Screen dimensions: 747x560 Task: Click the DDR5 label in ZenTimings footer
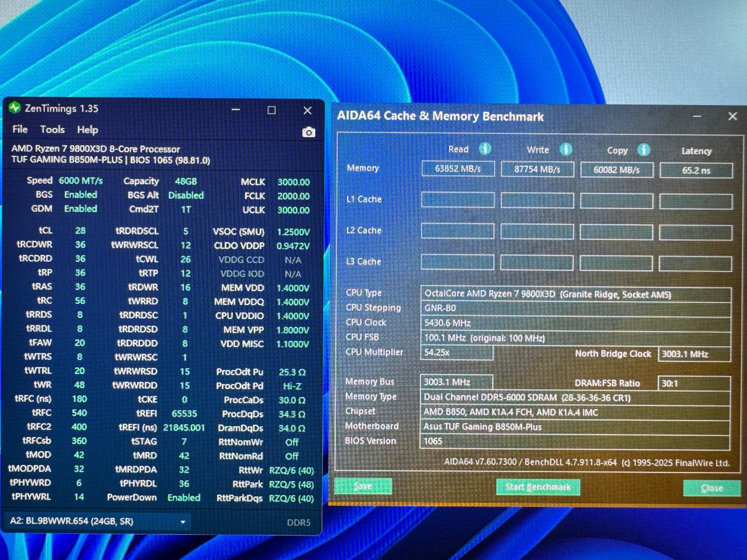point(298,523)
